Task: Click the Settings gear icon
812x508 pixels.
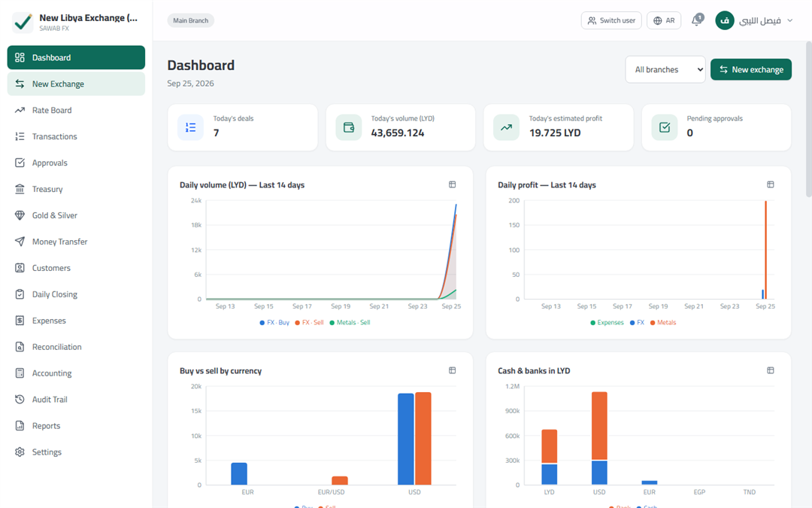Action: 20,452
